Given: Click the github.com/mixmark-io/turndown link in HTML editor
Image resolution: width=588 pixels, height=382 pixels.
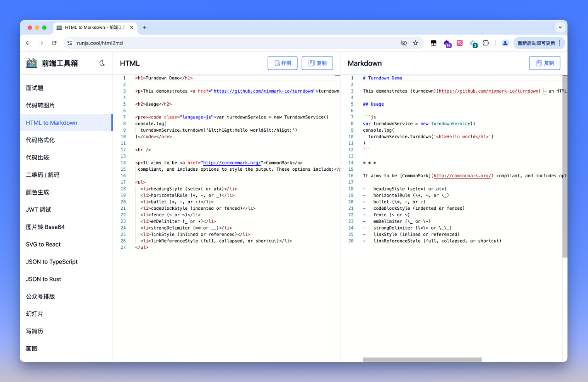Looking at the screenshot, I should point(263,91).
